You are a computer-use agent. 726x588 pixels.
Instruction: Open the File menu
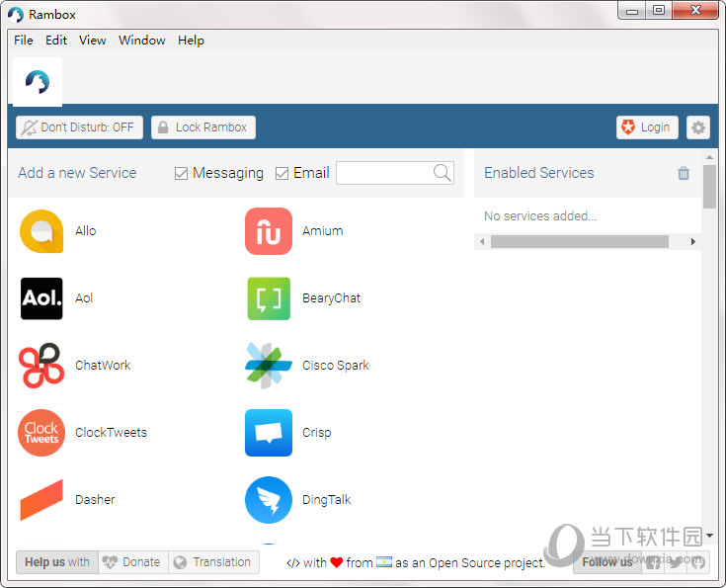pyautogui.click(x=23, y=41)
